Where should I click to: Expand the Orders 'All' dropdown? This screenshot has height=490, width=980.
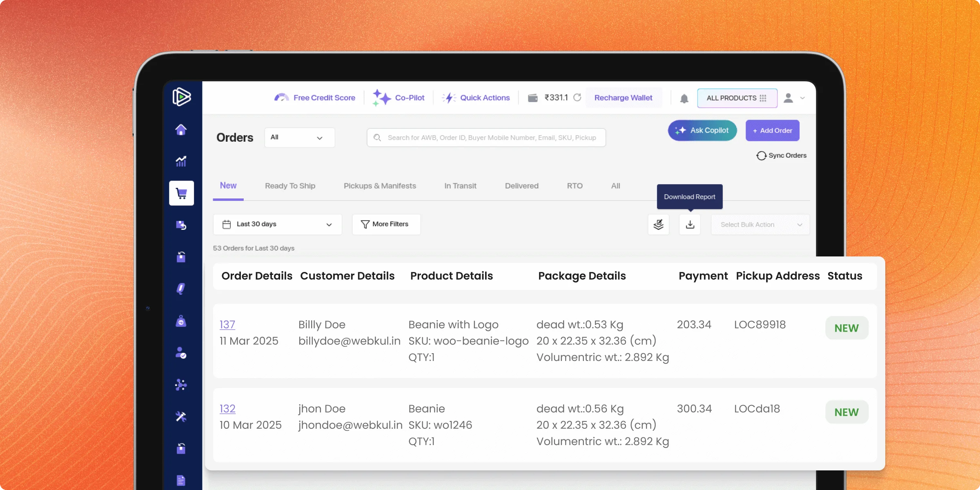(x=299, y=138)
